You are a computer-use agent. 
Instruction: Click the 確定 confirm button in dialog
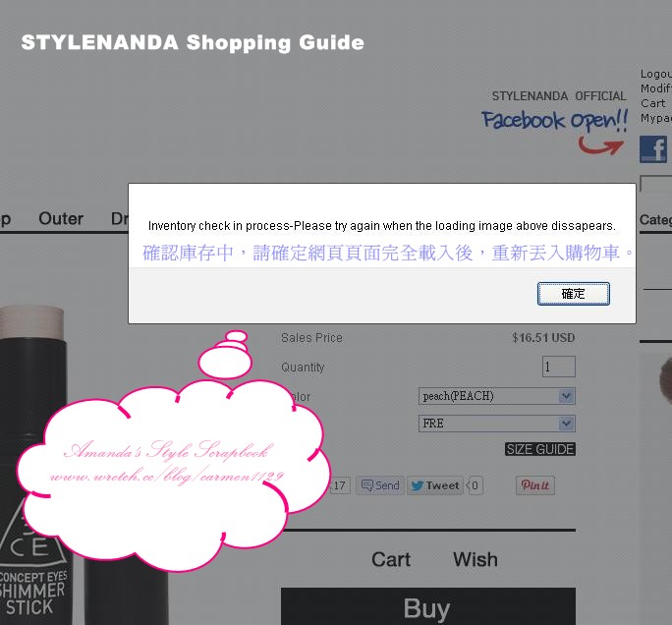point(573,294)
